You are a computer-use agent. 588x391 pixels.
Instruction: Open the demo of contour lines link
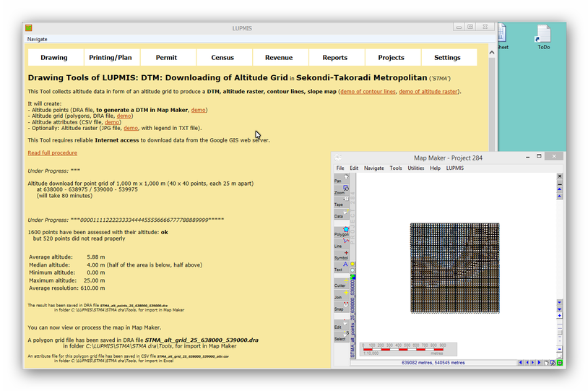(368, 92)
